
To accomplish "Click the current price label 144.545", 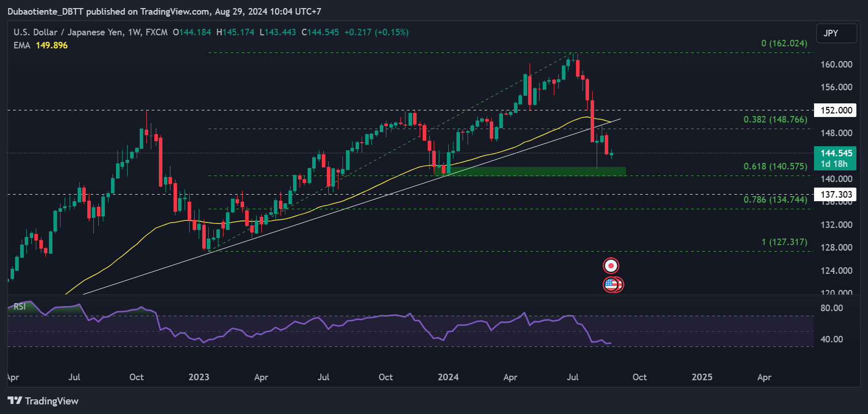I will 836,153.
